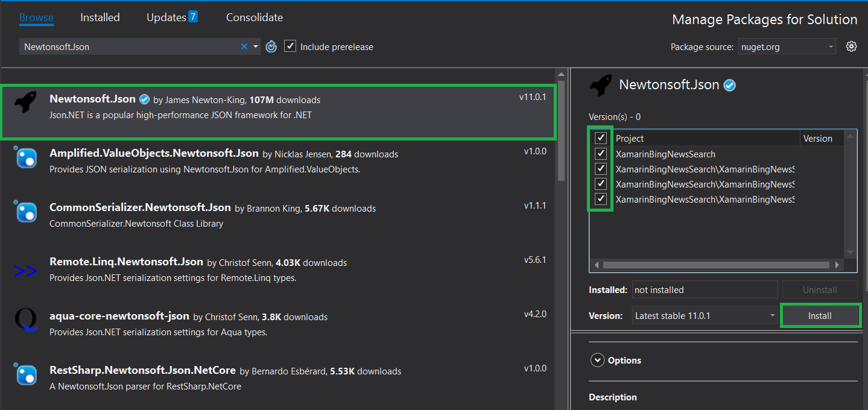
Task: Click Remote.Linq.Newtonsoft.Json arrows icon
Action: point(25,271)
